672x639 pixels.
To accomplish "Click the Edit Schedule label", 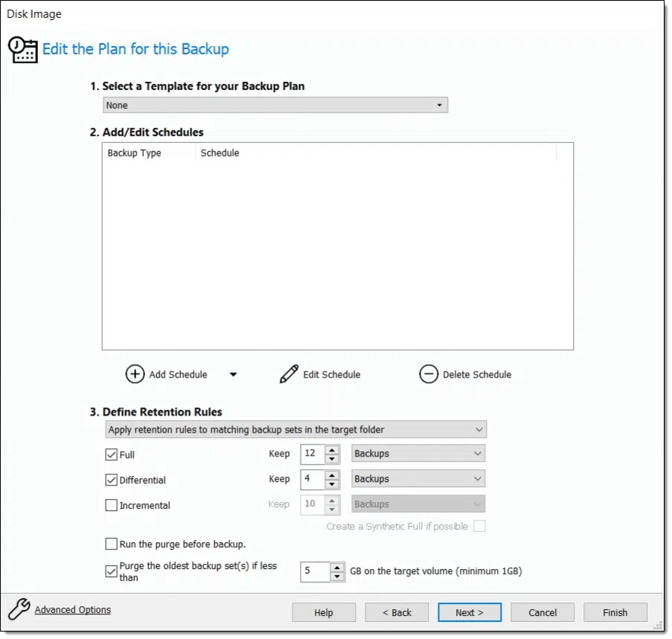I will pos(332,375).
